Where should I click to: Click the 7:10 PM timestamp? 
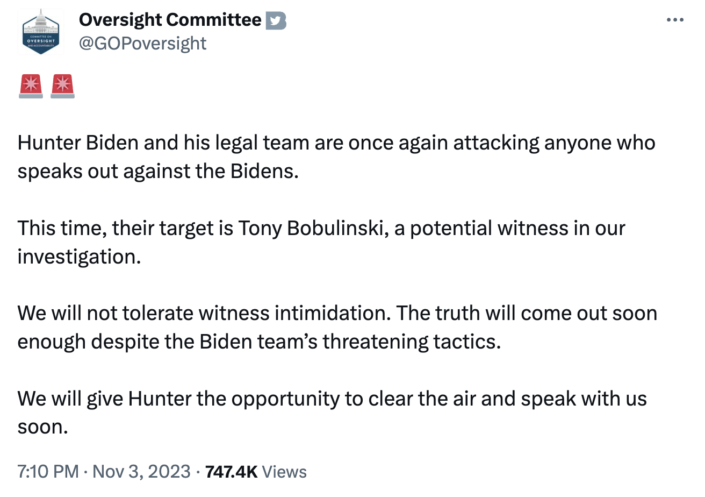pos(48,472)
